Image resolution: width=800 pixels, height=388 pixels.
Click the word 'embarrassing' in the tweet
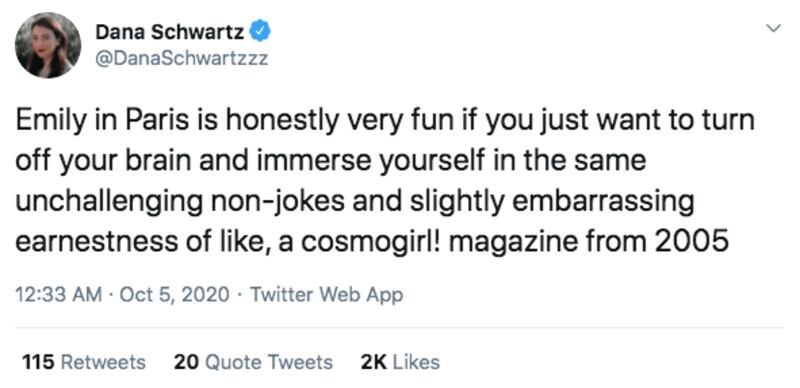603,201
